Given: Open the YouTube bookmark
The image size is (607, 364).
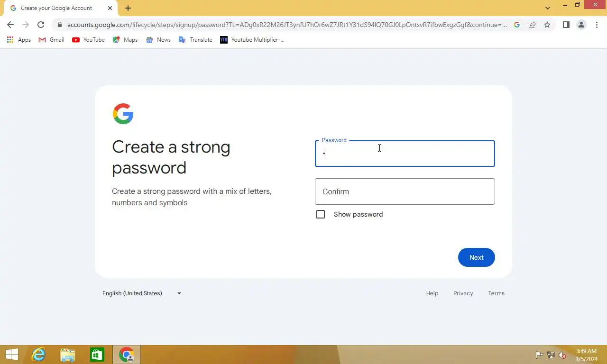Looking at the screenshot, I should [88, 40].
